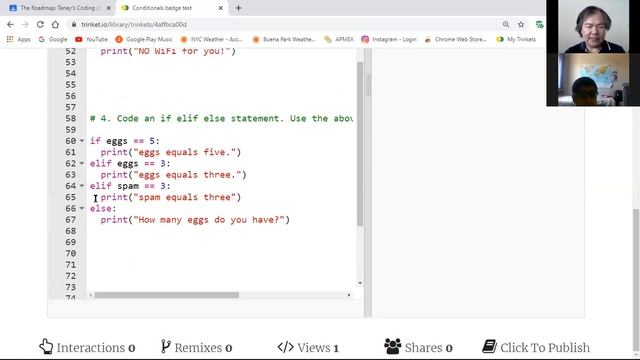
Task: Open the browser home page icon
Action: (x=55, y=24)
